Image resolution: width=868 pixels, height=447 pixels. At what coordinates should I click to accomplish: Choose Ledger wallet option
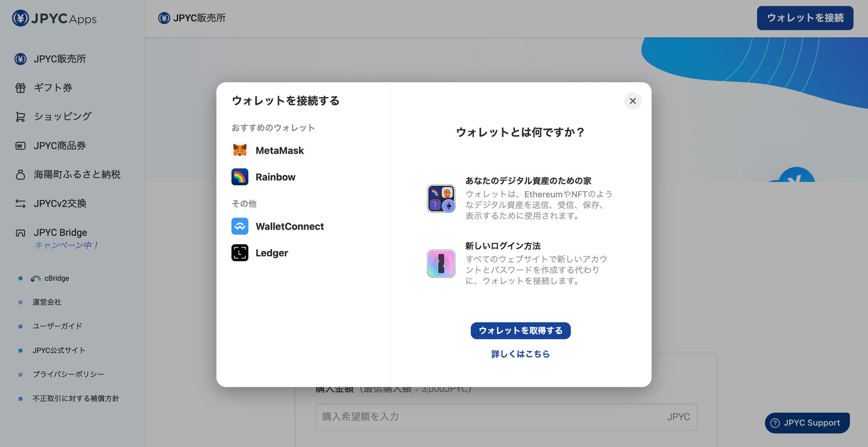point(304,253)
